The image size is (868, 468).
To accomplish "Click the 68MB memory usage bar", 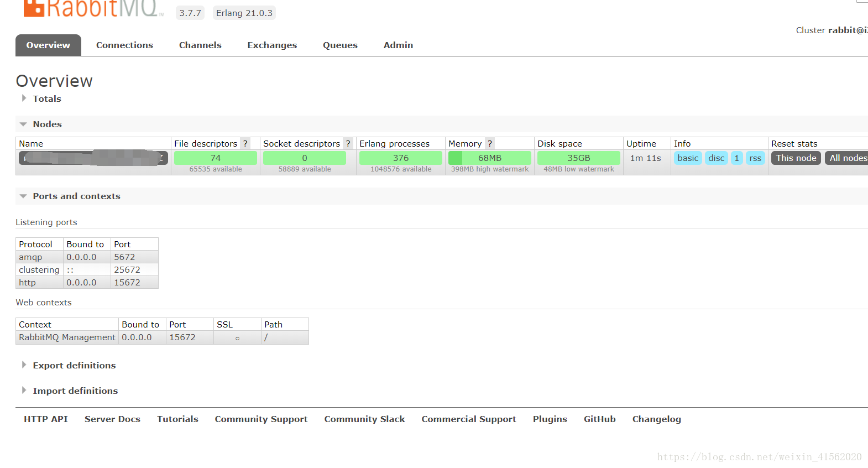I will 490,158.
